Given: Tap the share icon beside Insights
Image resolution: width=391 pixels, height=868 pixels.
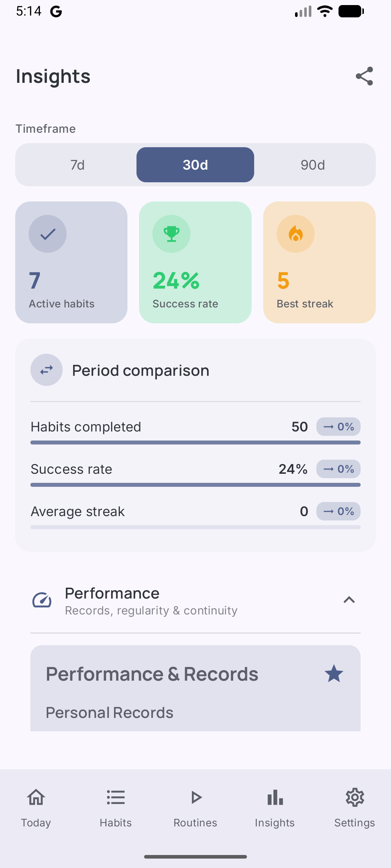Looking at the screenshot, I should point(364,76).
